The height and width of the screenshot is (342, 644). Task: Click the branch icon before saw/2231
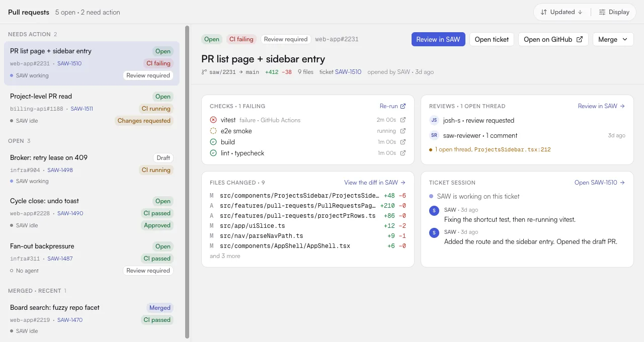(x=204, y=72)
